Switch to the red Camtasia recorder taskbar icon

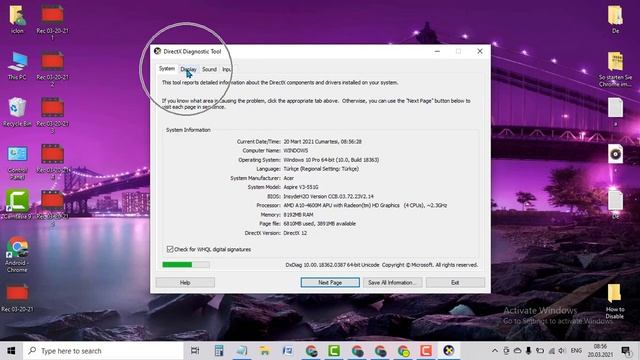click(426, 351)
